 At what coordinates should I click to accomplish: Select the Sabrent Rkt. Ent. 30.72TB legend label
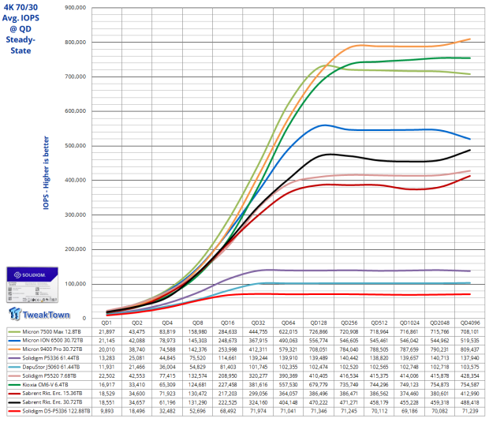(x=52, y=402)
